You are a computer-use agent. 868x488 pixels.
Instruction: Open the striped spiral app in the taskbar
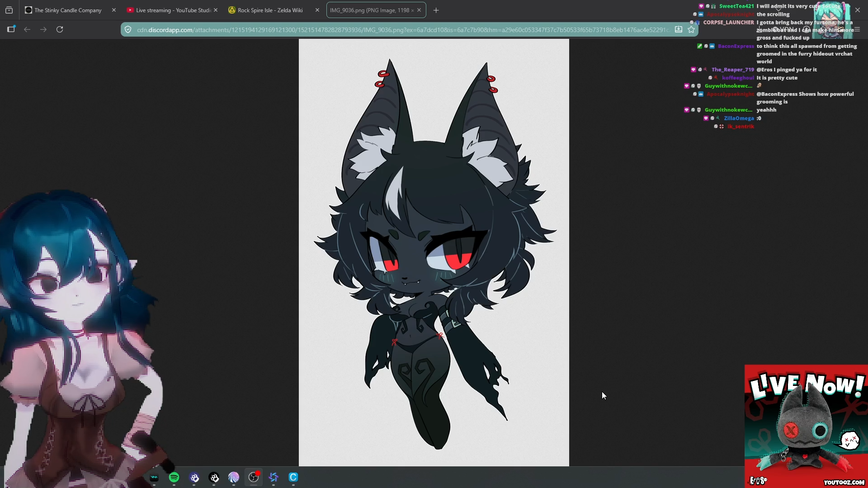tap(234, 477)
